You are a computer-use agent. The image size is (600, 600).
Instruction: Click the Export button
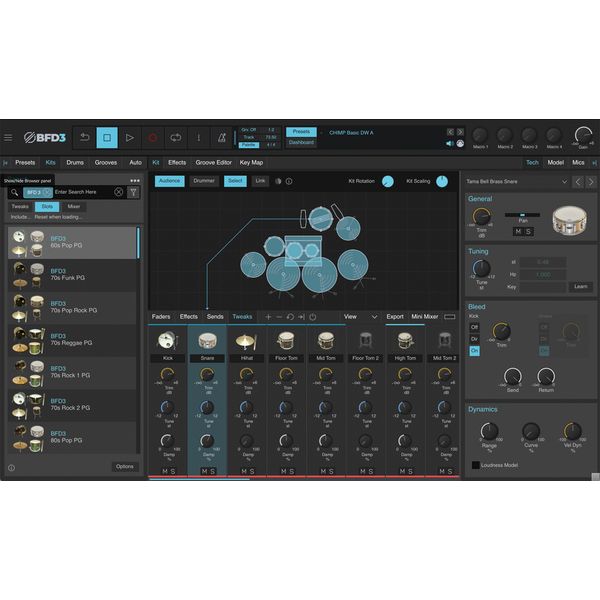[x=395, y=317]
